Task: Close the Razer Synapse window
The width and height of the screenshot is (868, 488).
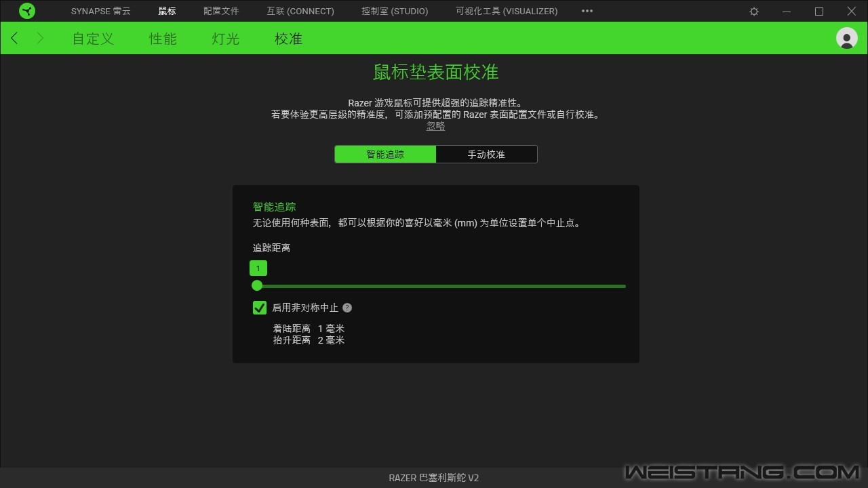Action: coord(852,12)
